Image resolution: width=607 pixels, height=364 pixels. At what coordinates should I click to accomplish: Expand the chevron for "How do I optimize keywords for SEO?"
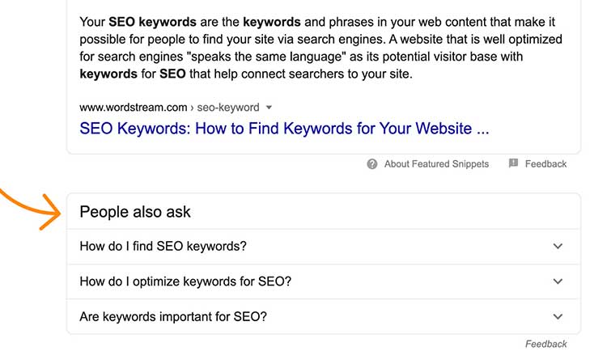[x=558, y=281]
